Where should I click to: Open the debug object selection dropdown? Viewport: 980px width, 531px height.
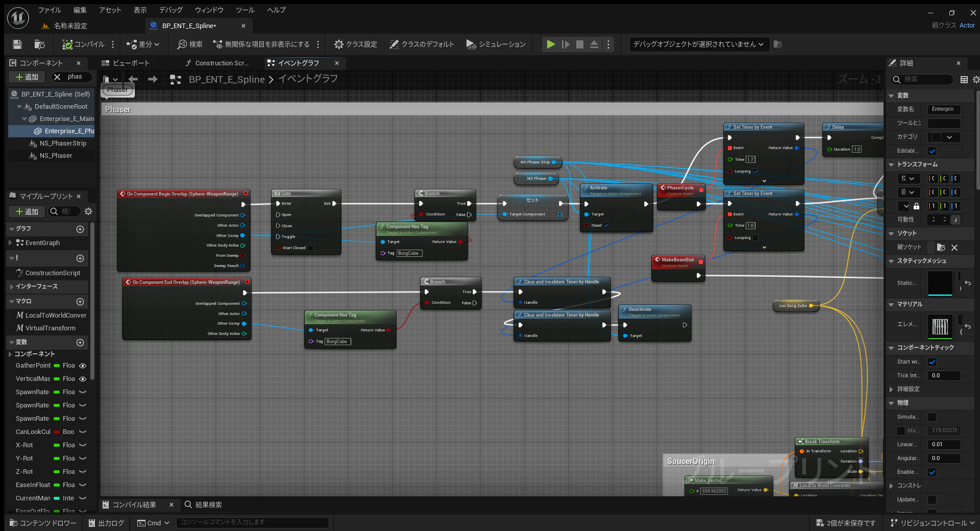[x=698, y=44]
